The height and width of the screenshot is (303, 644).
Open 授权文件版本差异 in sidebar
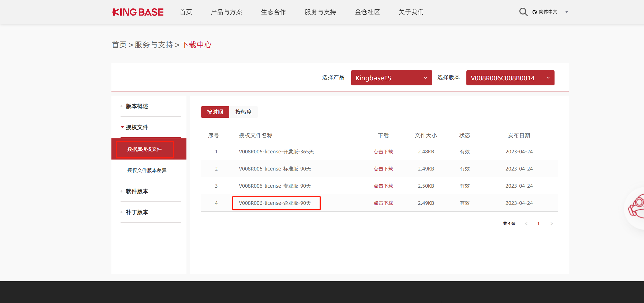[x=147, y=171]
